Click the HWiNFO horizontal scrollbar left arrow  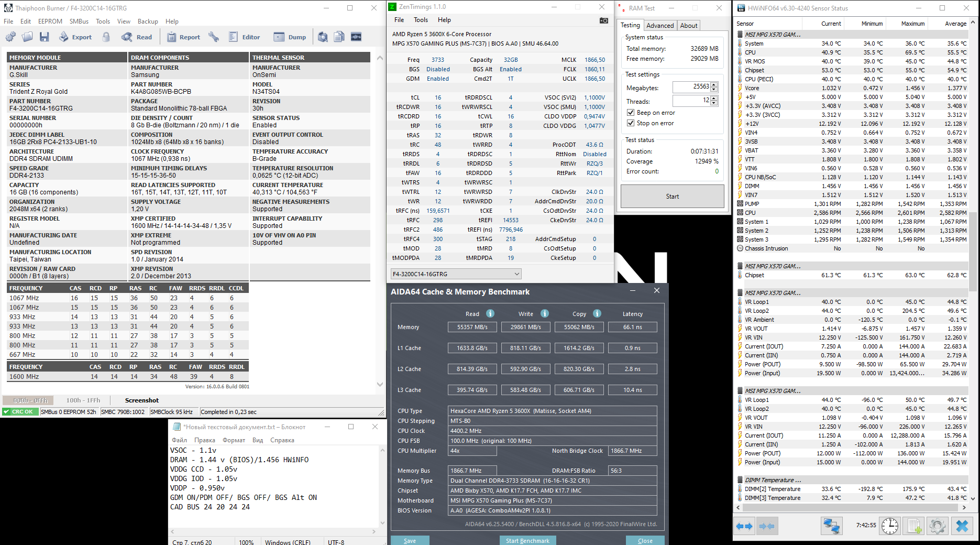pyautogui.click(x=739, y=507)
